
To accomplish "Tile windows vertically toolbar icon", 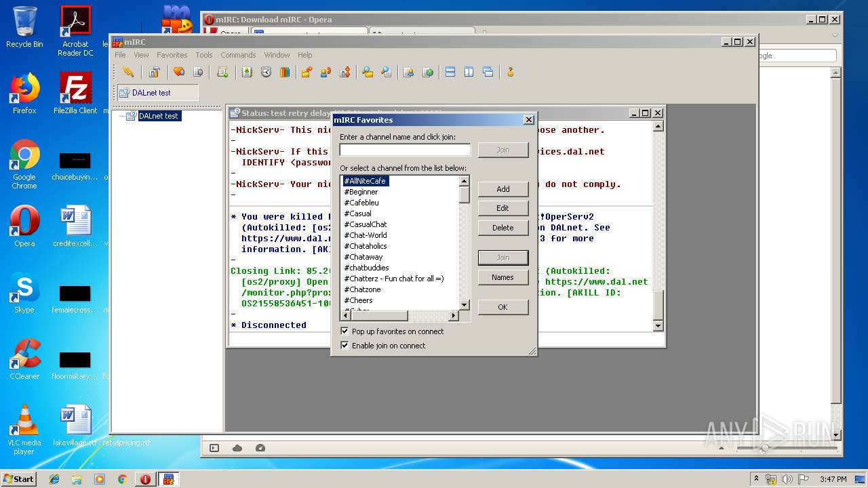I will 469,72.
